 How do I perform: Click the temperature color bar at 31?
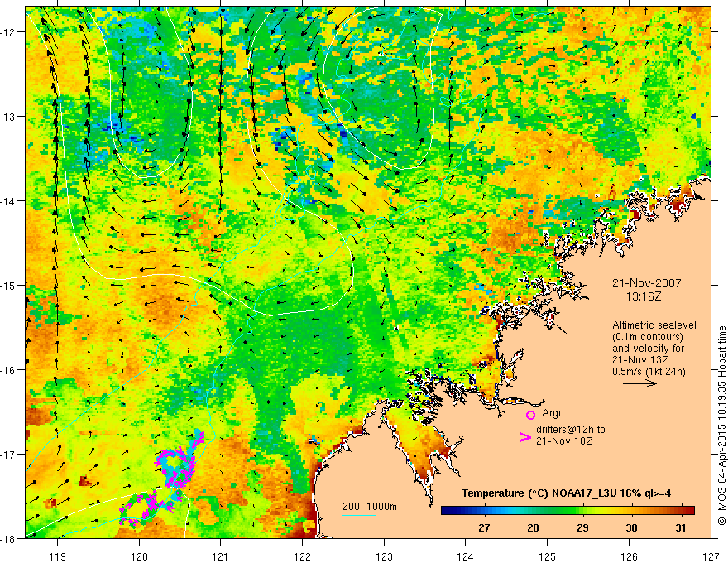tap(681, 510)
